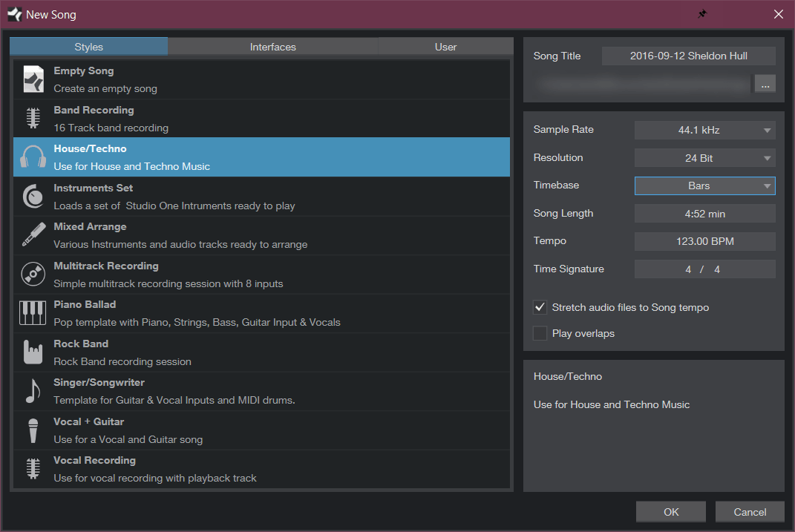Screen dimensions: 795x532
Task: Open the Timebase Bars dropdown
Action: (704, 186)
